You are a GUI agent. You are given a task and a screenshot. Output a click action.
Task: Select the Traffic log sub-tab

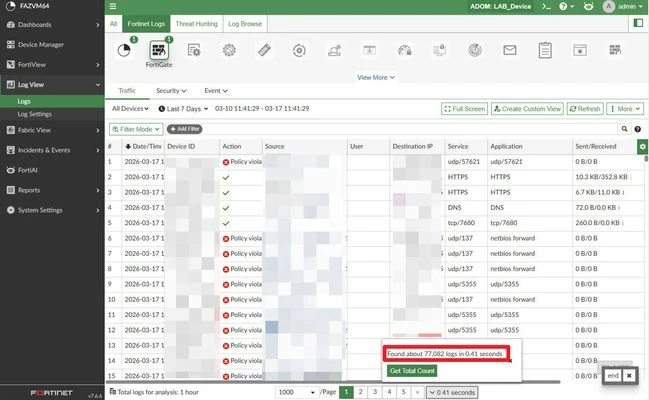tap(127, 91)
